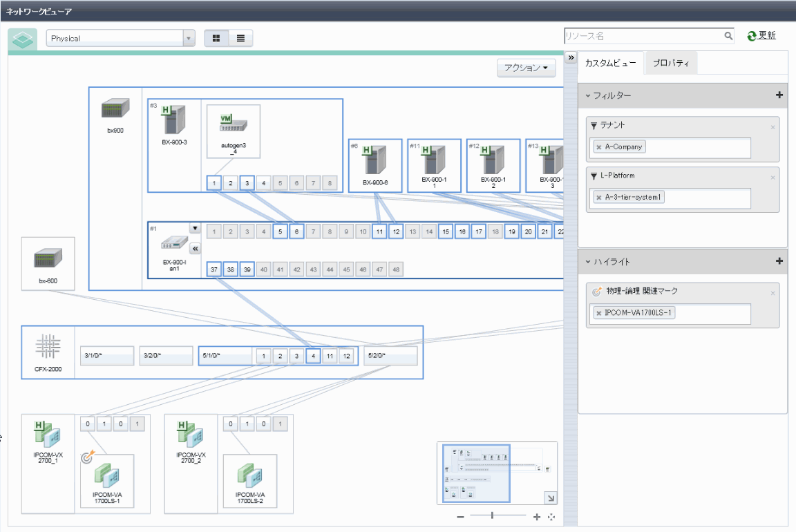Click the L-Platform filter input field
The image size is (796, 532).
(670, 198)
